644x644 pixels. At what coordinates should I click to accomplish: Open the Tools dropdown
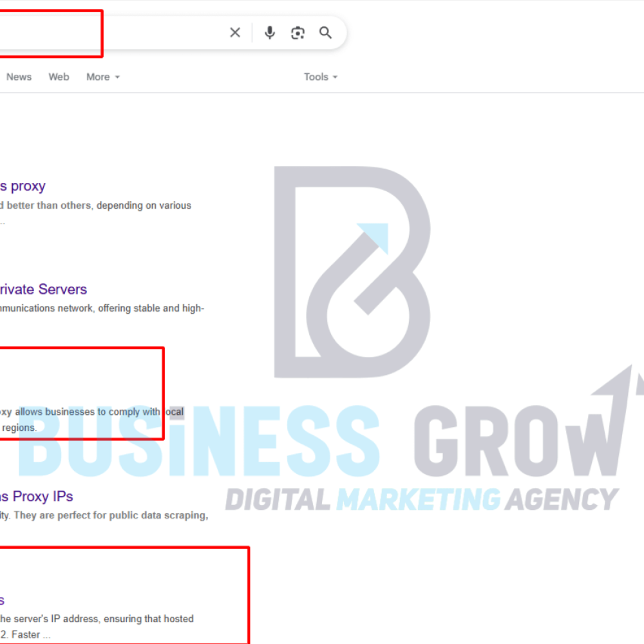tap(321, 77)
